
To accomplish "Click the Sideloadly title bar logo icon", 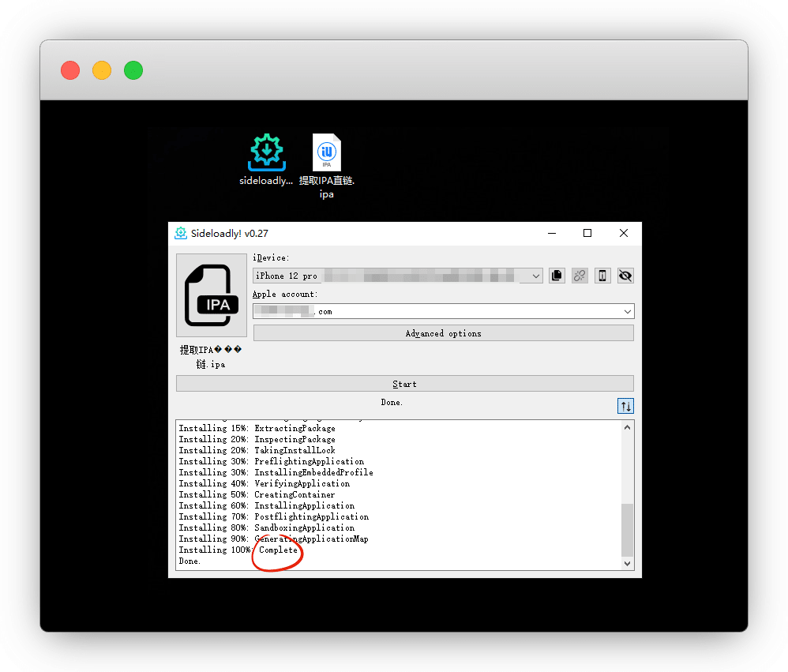I will [181, 233].
